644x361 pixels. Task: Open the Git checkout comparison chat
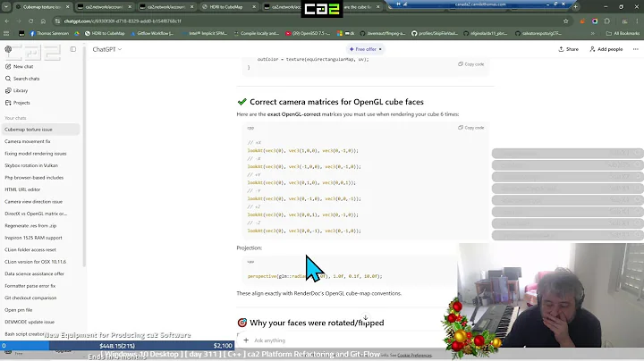pyautogui.click(x=40, y=298)
